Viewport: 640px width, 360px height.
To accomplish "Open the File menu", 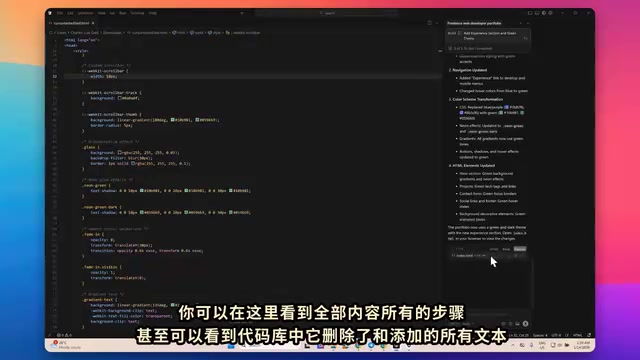I will click(x=60, y=13).
